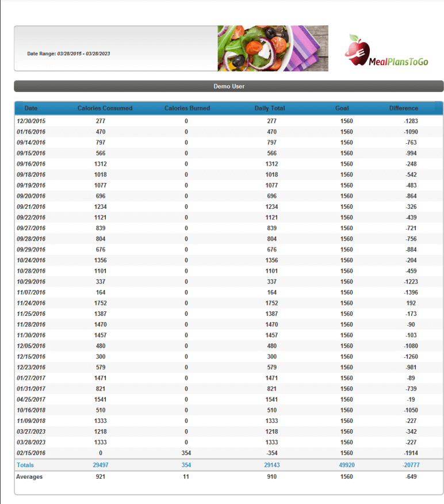
Task: Click calories consumed 1752
Action: coord(101,303)
